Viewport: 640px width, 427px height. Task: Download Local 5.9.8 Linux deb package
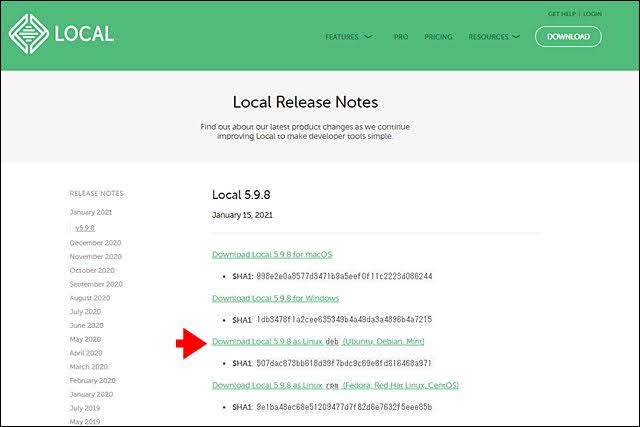[318, 342]
